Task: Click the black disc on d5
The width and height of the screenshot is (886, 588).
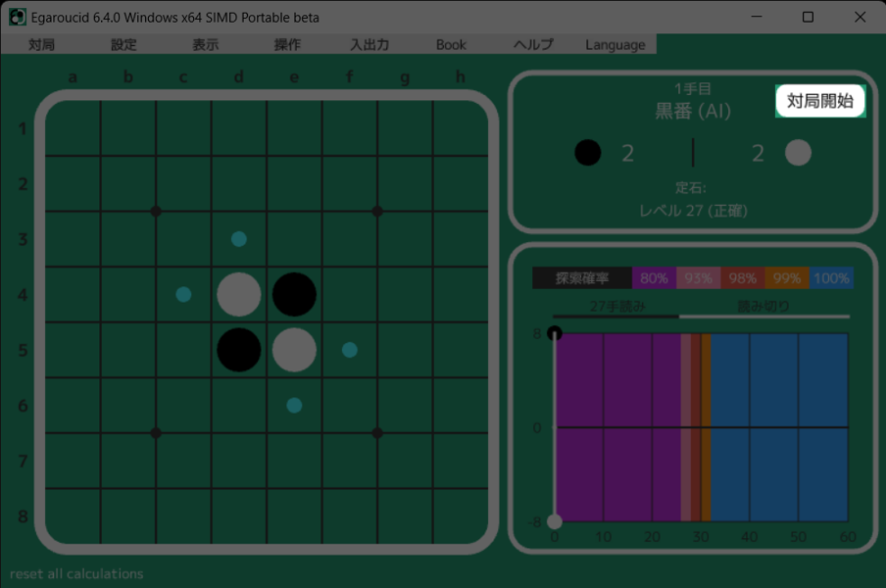Action: [239, 350]
